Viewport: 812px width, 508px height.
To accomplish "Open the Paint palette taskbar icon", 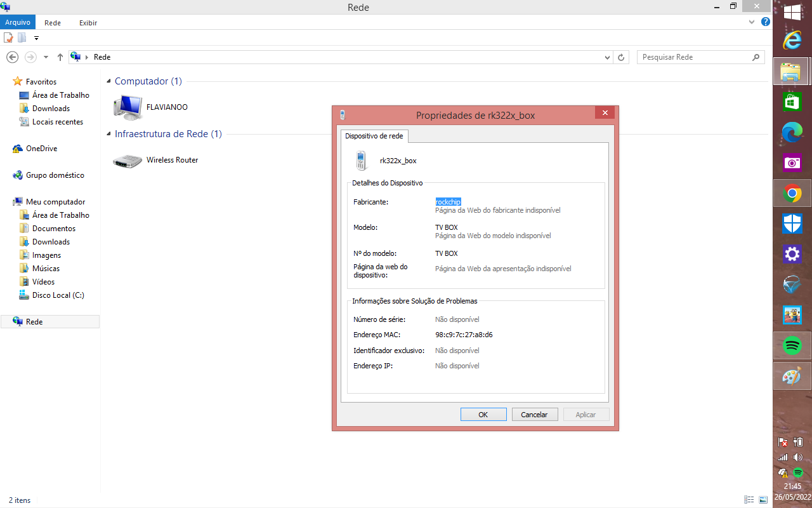I will coord(792,376).
